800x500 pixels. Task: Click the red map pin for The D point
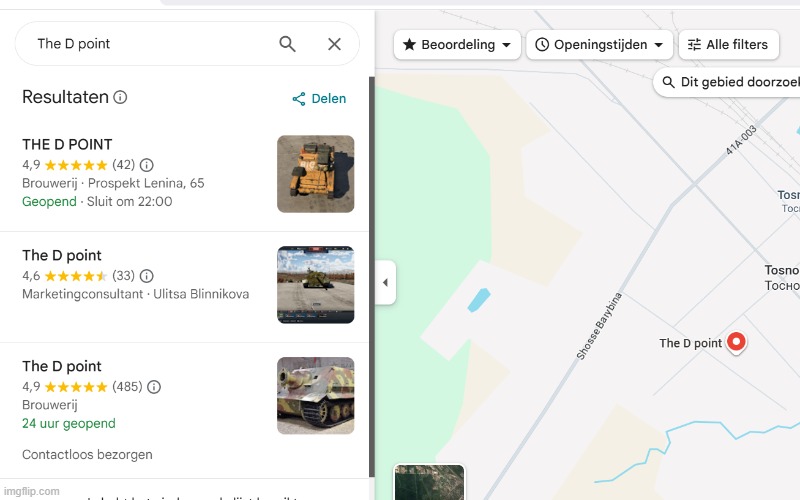tap(736, 342)
